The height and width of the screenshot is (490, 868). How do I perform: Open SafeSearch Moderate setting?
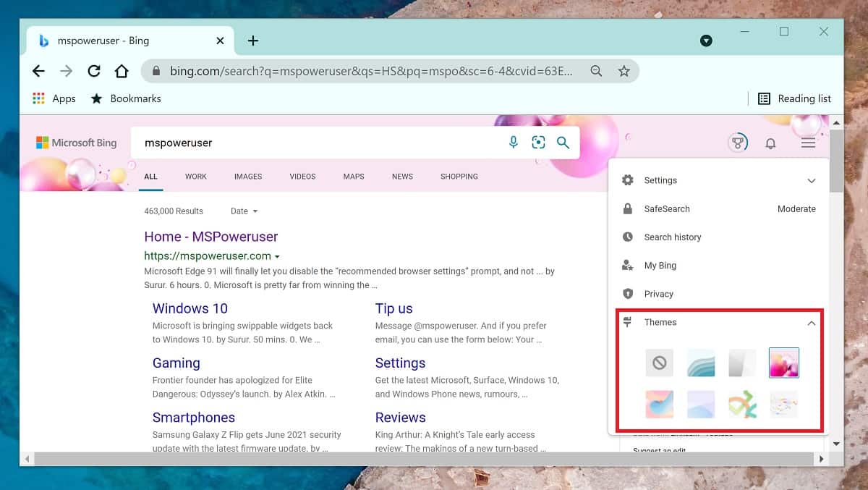[719, 209]
